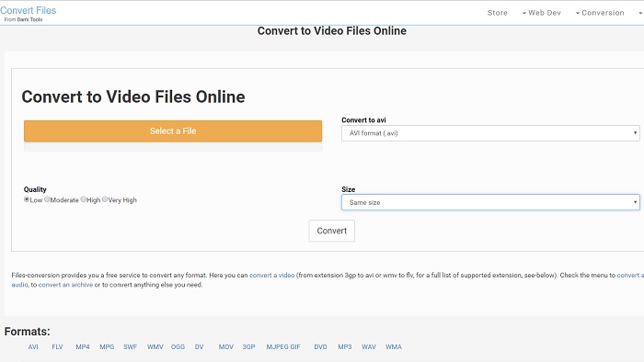Open the SWF format link
This screenshot has height=362, width=644.
pyautogui.click(x=131, y=346)
